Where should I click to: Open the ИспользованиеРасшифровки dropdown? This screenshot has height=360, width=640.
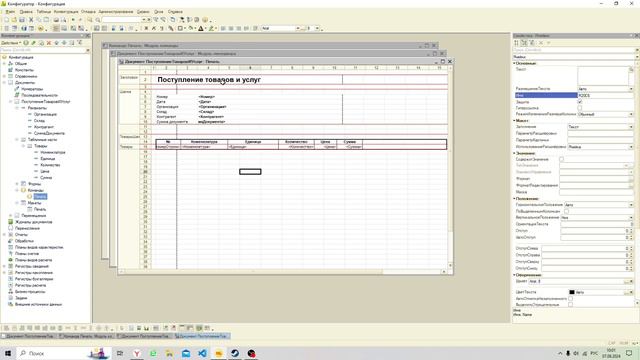pos(631,147)
